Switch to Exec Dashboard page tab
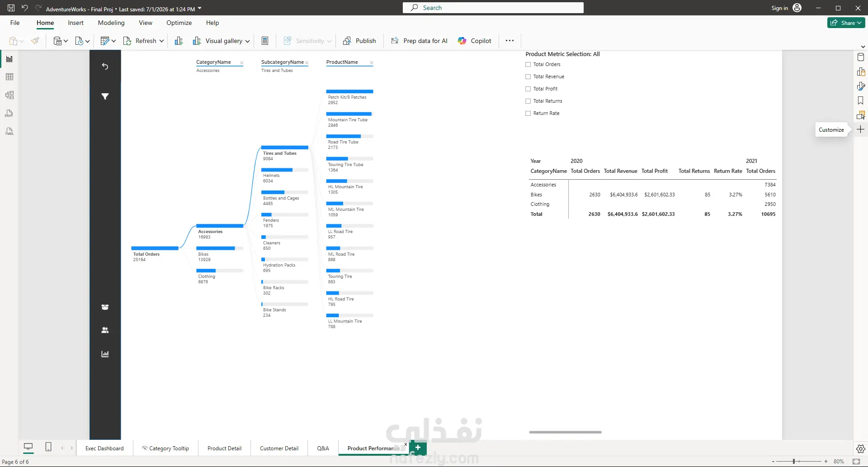The width and height of the screenshot is (868, 467). pyautogui.click(x=104, y=448)
